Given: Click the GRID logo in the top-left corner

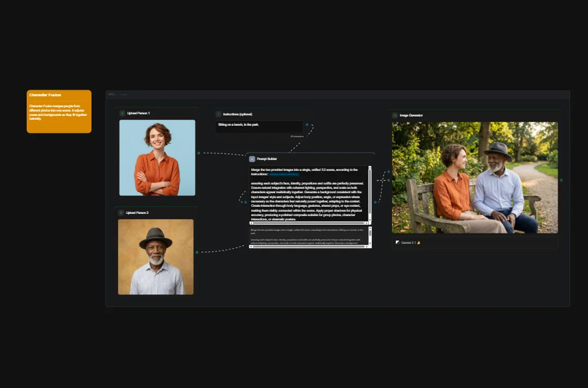Looking at the screenshot, I should [111, 94].
